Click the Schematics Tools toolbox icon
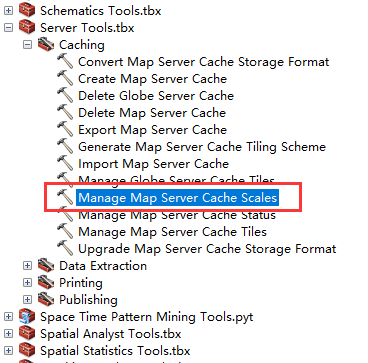This screenshot has height=363, width=368. (x=27, y=10)
